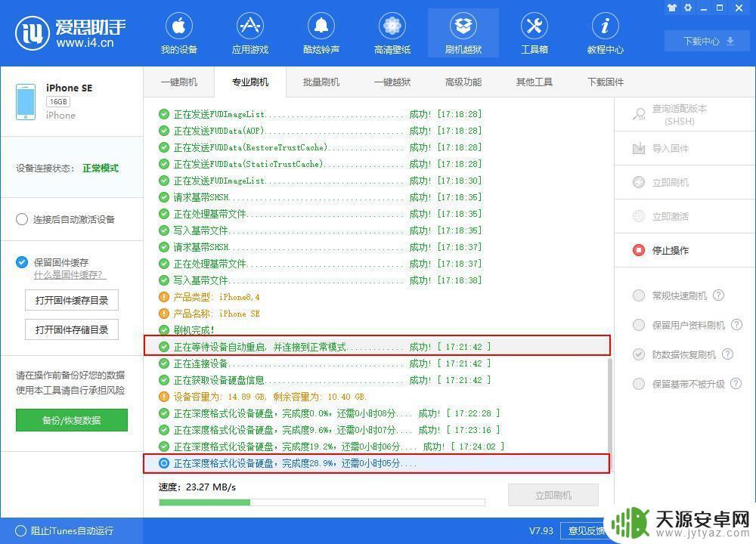This screenshot has width=756, height=544.
Task: Click 打开固件存储目录 button
Action: [x=71, y=329]
